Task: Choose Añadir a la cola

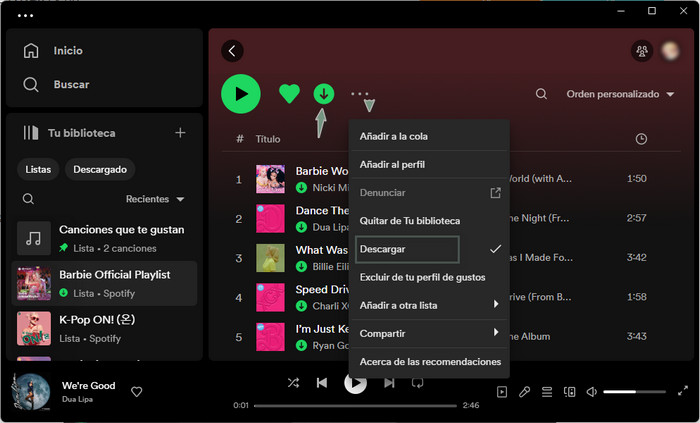Action: (429, 137)
